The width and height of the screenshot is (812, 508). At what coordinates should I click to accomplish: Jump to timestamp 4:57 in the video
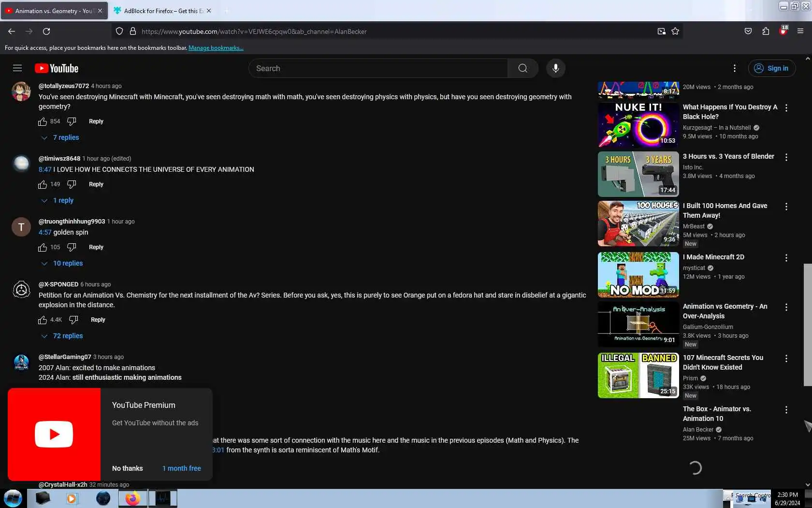coord(45,232)
